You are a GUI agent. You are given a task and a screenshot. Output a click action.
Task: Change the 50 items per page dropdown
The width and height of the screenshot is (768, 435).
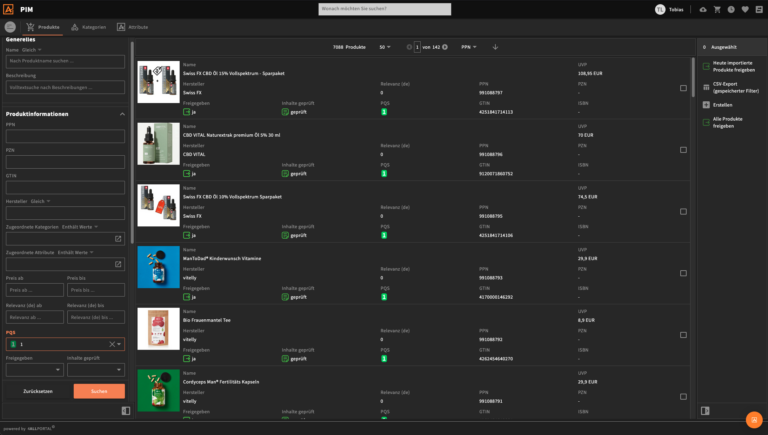coord(385,47)
